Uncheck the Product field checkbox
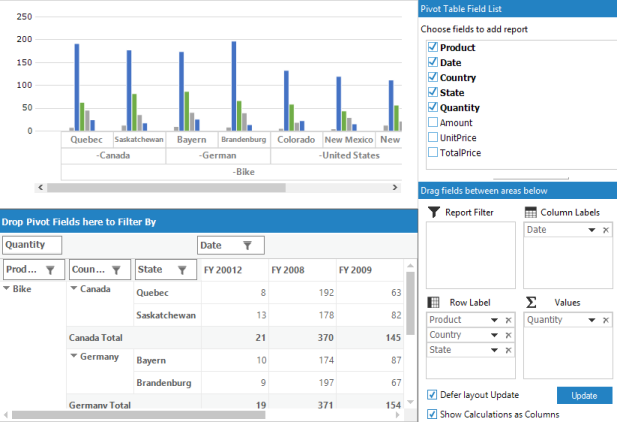The height and width of the screenshot is (422, 617). [x=433, y=47]
